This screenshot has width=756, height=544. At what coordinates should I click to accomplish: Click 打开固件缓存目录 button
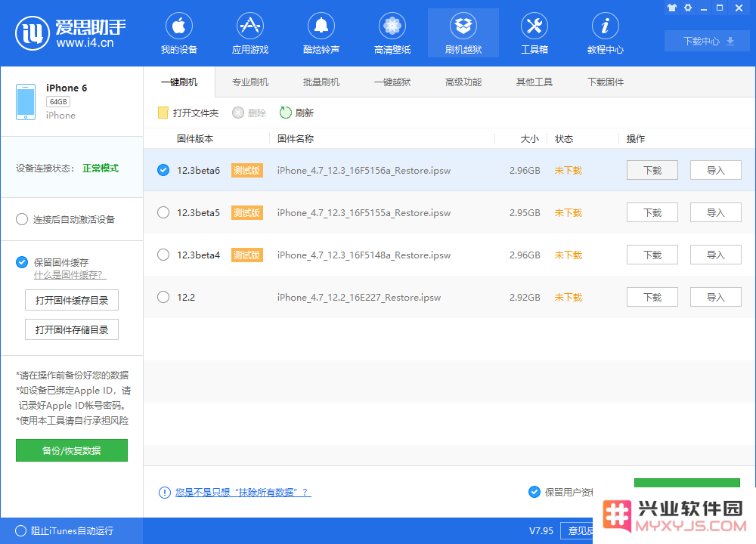[x=72, y=300]
